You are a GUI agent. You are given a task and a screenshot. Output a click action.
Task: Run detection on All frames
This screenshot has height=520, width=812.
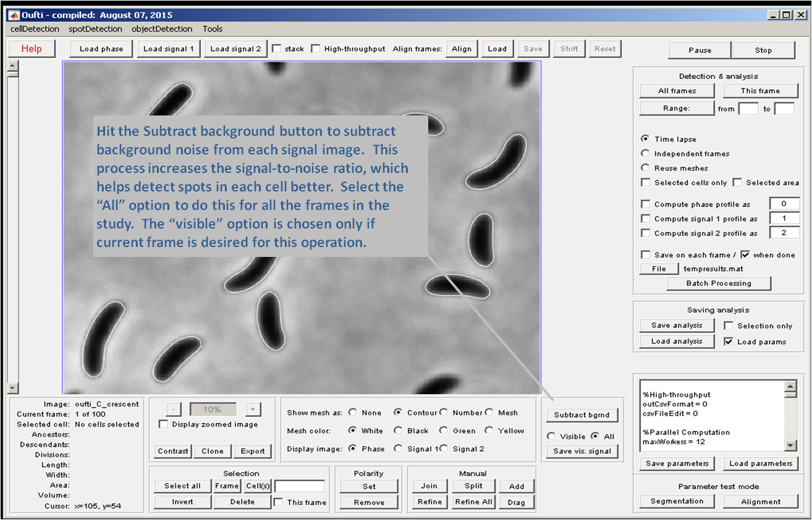pos(677,91)
